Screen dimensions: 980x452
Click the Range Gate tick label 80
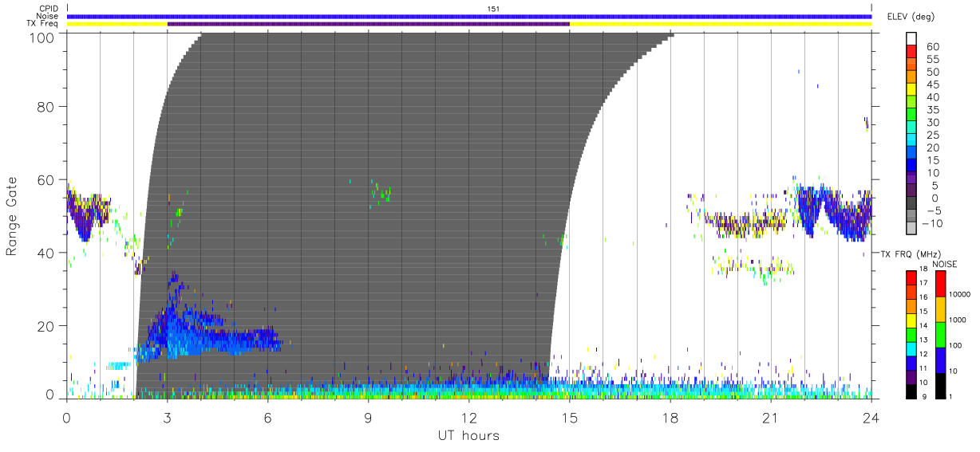[47, 106]
